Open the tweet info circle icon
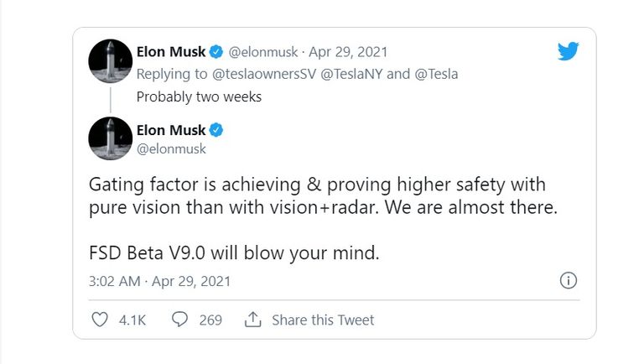This screenshot has width=644, height=364. [x=568, y=281]
